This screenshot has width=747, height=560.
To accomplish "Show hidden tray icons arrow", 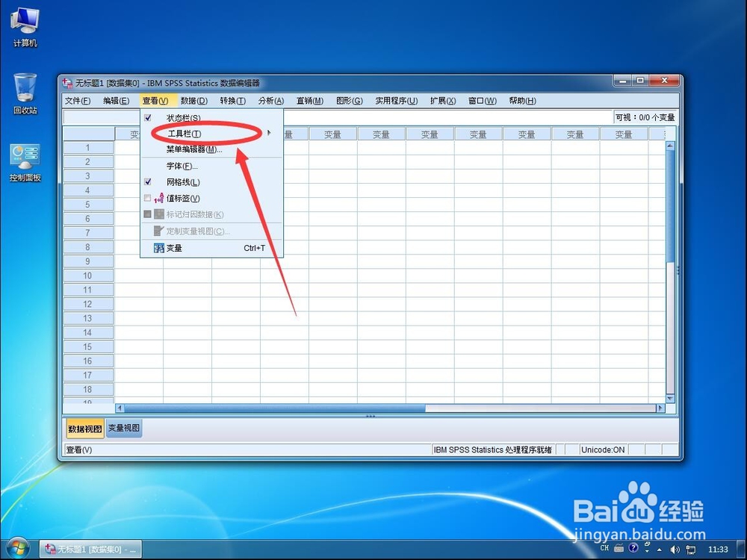I will pos(660,550).
